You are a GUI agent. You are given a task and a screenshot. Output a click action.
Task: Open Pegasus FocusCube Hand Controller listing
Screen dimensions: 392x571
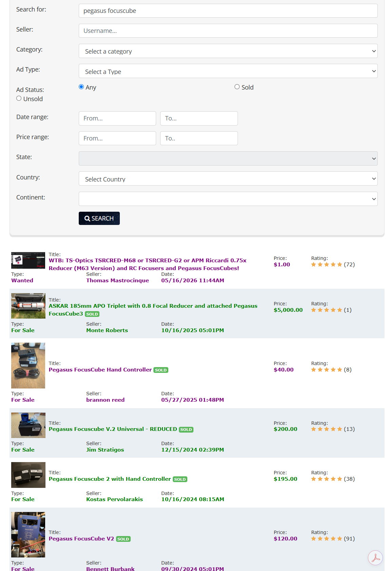(100, 369)
